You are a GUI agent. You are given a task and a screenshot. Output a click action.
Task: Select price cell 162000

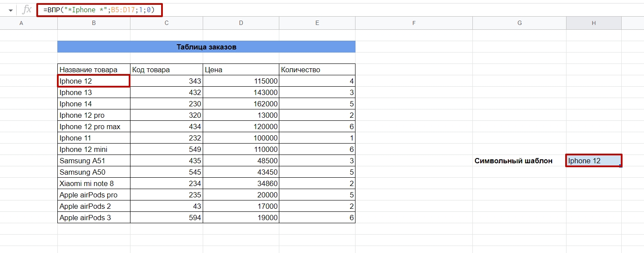pyautogui.click(x=241, y=104)
